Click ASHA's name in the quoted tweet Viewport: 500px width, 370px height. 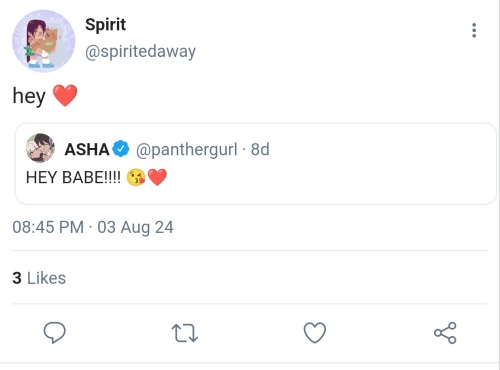pyautogui.click(x=87, y=149)
